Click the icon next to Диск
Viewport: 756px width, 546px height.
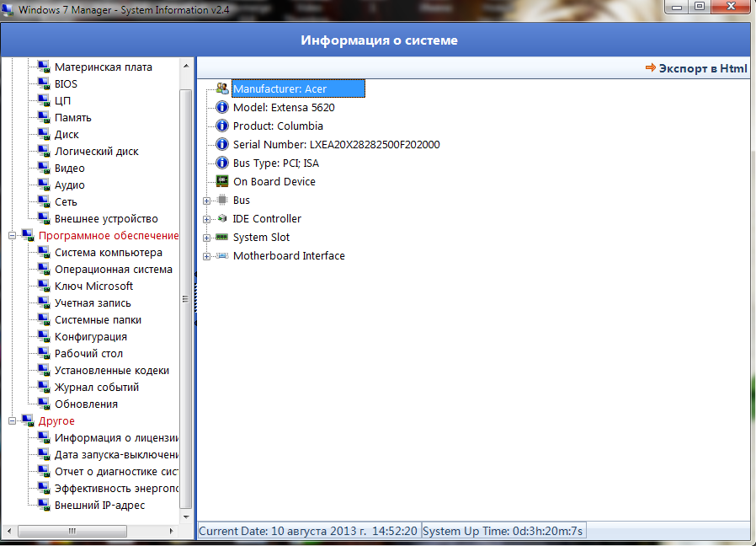click(44, 134)
